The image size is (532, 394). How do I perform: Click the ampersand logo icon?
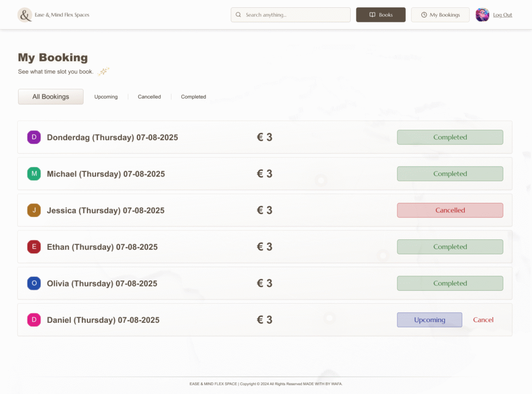pos(24,15)
